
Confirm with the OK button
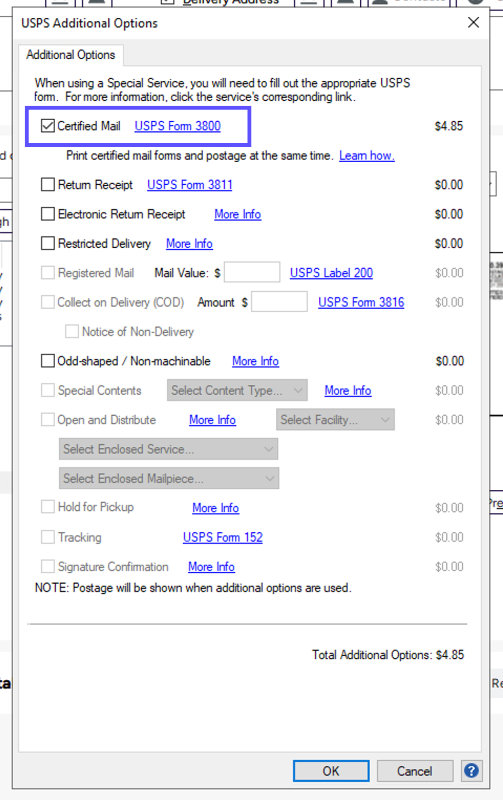coord(331,771)
